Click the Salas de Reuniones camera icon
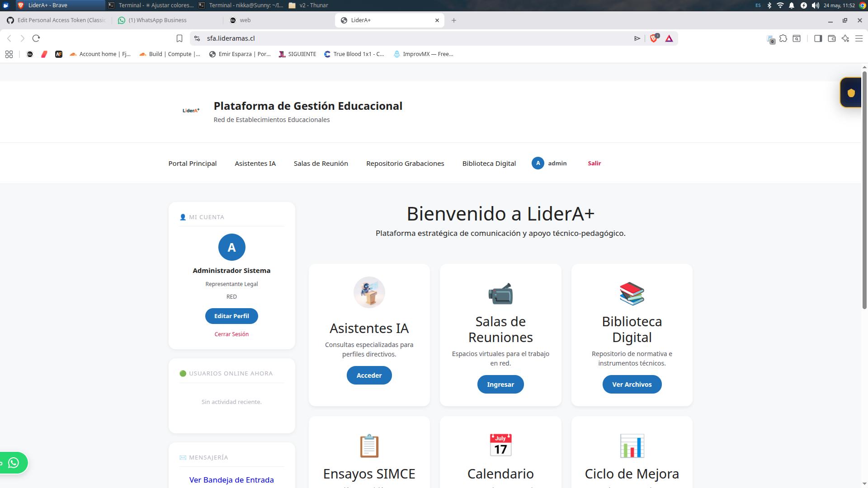The width and height of the screenshot is (868, 488). [500, 293]
